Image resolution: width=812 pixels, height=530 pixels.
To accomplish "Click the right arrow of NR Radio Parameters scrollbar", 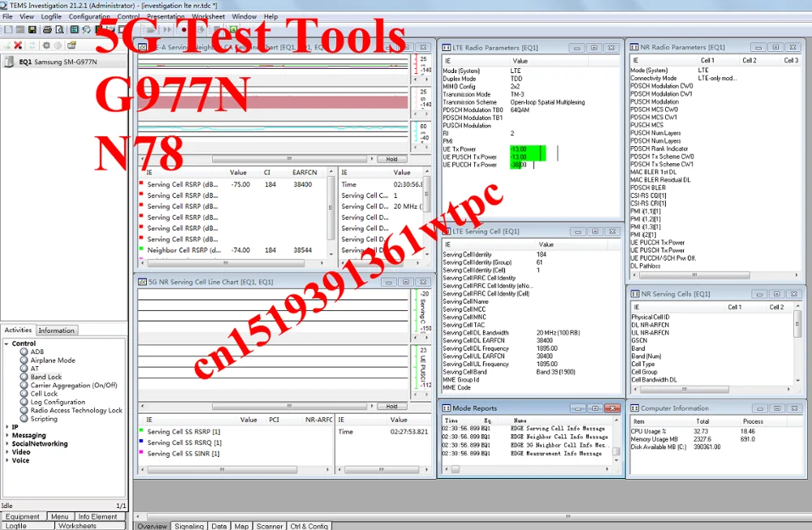I will pyautogui.click(x=797, y=275).
